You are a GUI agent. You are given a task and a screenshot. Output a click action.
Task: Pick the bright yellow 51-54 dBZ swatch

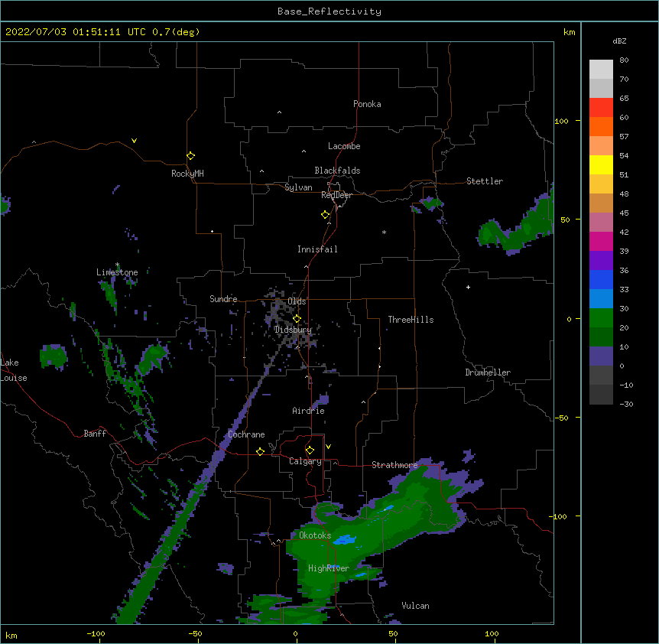[x=601, y=164]
